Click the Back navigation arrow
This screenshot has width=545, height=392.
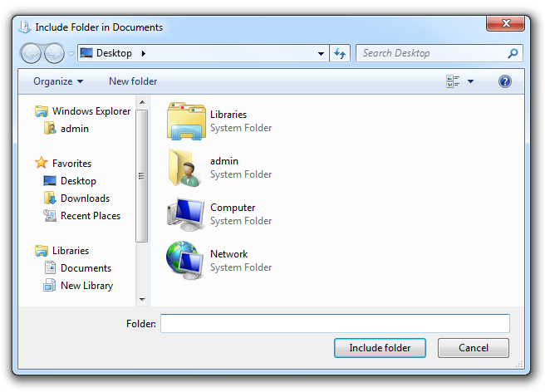(31, 53)
